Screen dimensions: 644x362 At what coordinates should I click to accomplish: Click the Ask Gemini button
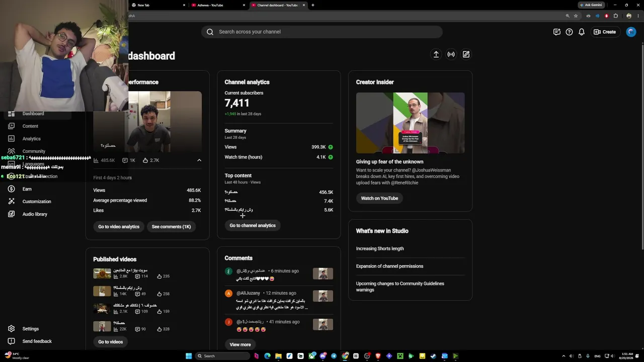coord(591,5)
